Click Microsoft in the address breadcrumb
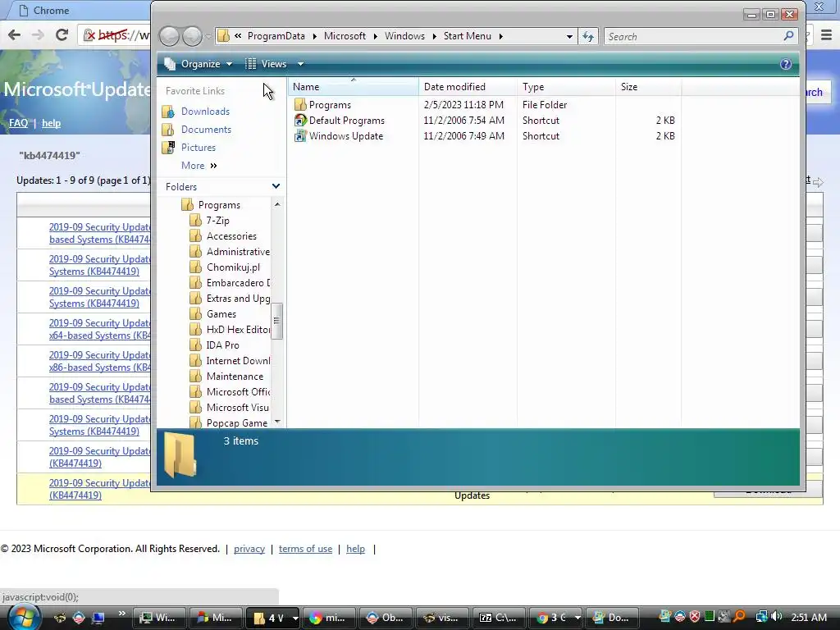This screenshot has height=630, width=840. [345, 36]
